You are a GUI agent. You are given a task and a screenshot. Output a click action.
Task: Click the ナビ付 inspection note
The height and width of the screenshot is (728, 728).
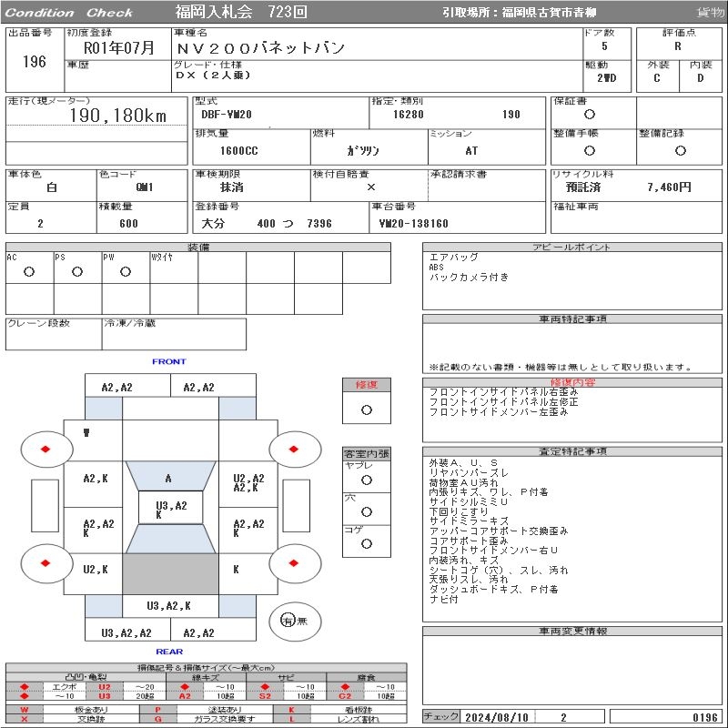coord(443,600)
